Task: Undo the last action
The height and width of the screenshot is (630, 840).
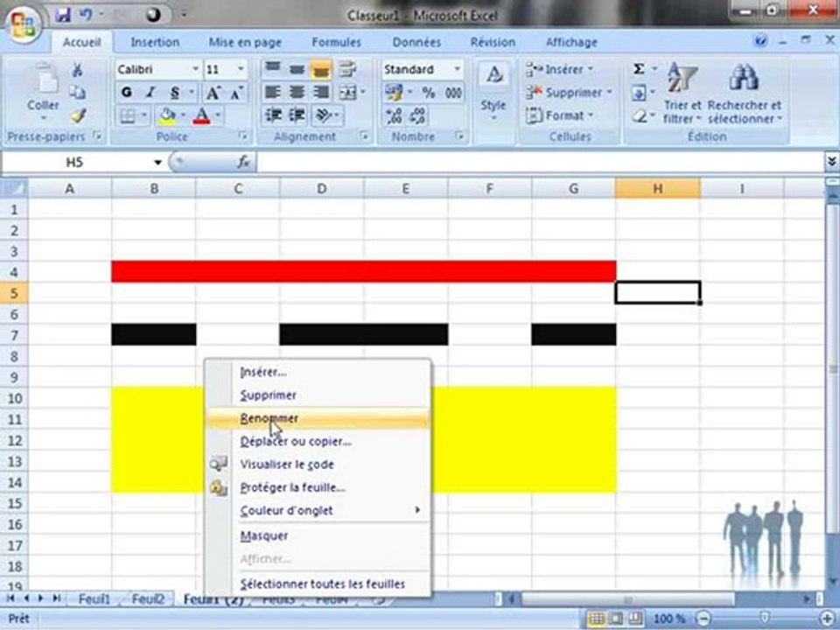Action: pos(86,15)
